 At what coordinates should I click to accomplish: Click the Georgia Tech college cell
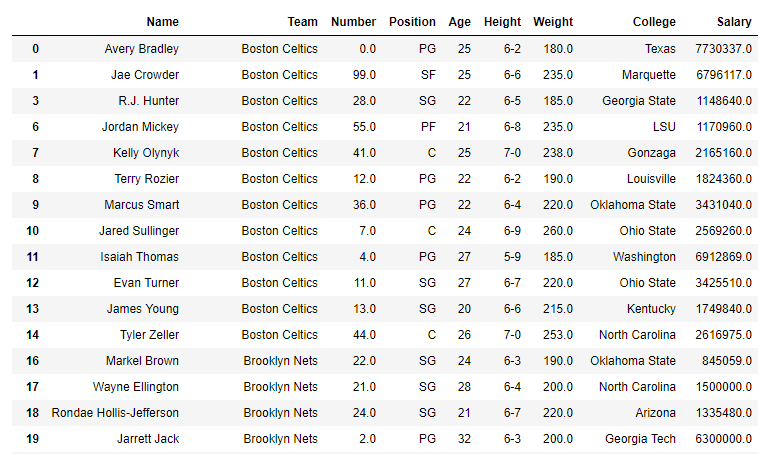(x=640, y=439)
